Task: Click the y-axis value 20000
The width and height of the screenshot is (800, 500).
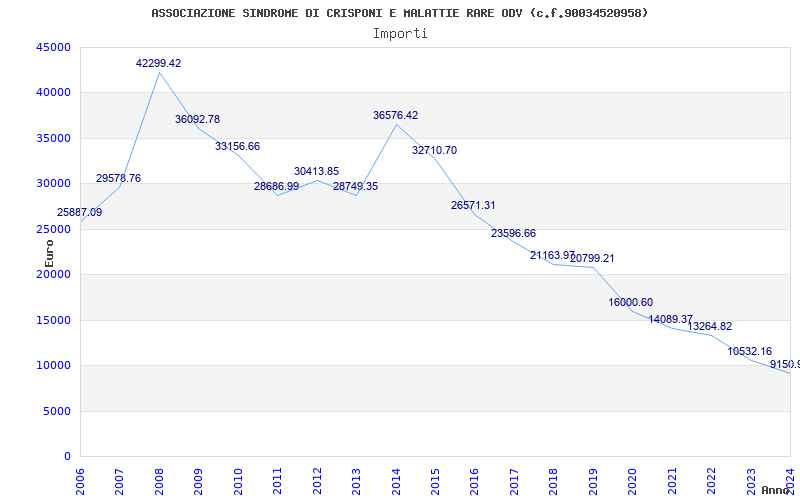Action: [54, 274]
